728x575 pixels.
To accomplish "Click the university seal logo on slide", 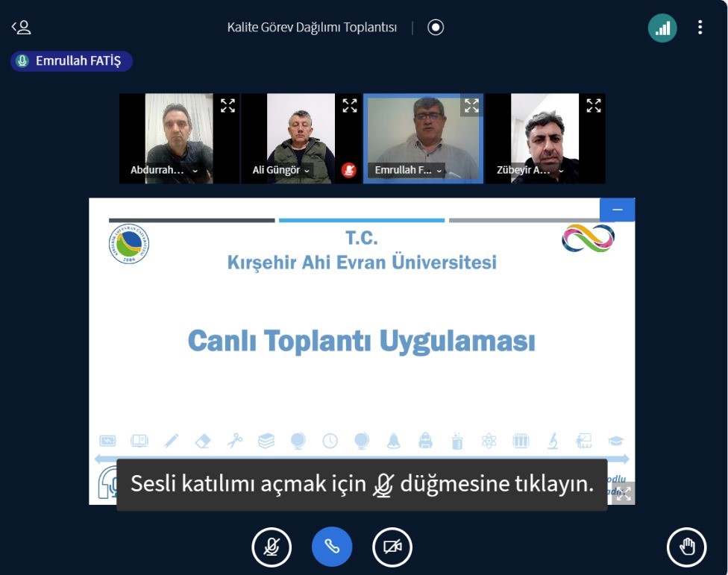I will (x=129, y=244).
